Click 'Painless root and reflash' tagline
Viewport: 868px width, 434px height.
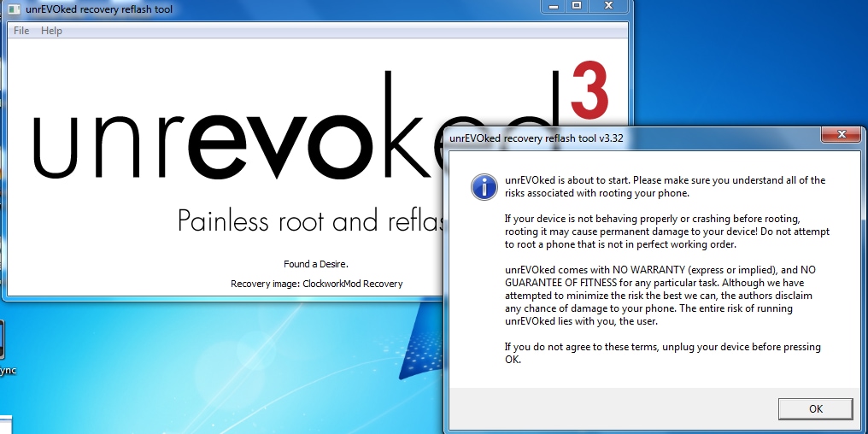312,220
